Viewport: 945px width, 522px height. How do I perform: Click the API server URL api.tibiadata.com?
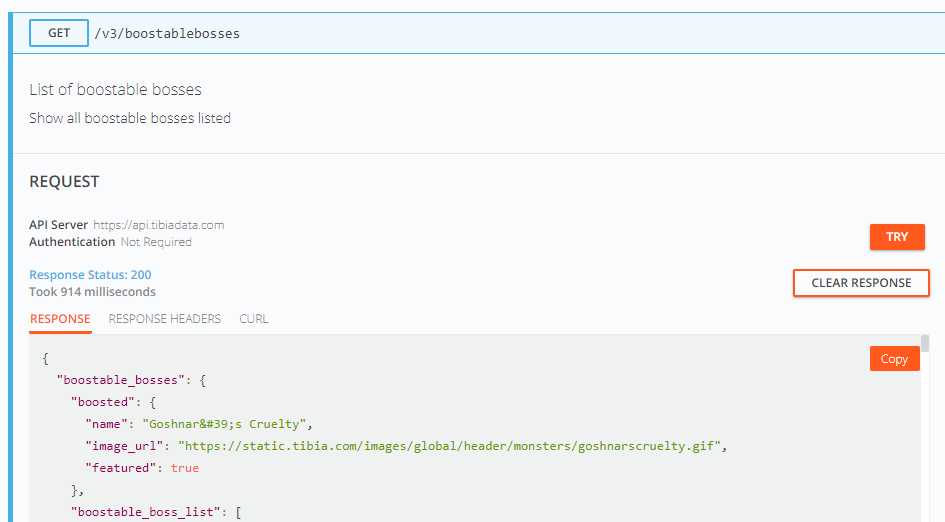click(x=159, y=225)
